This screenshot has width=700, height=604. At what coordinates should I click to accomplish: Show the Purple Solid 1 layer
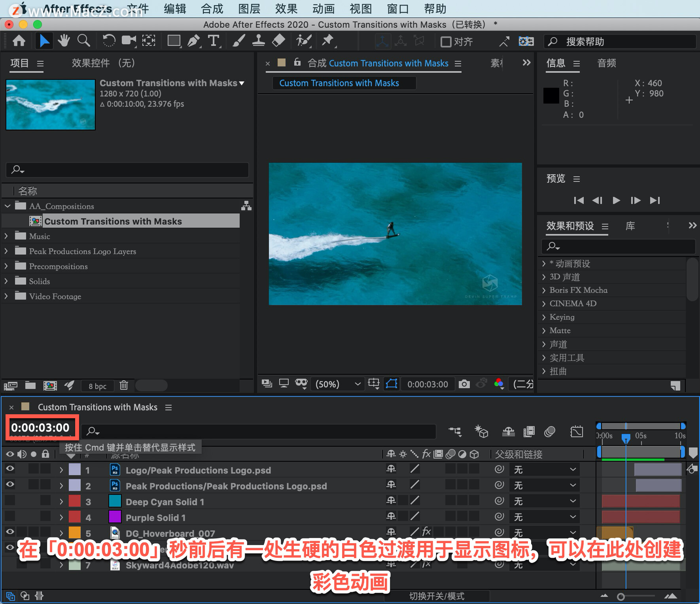(10, 516)
